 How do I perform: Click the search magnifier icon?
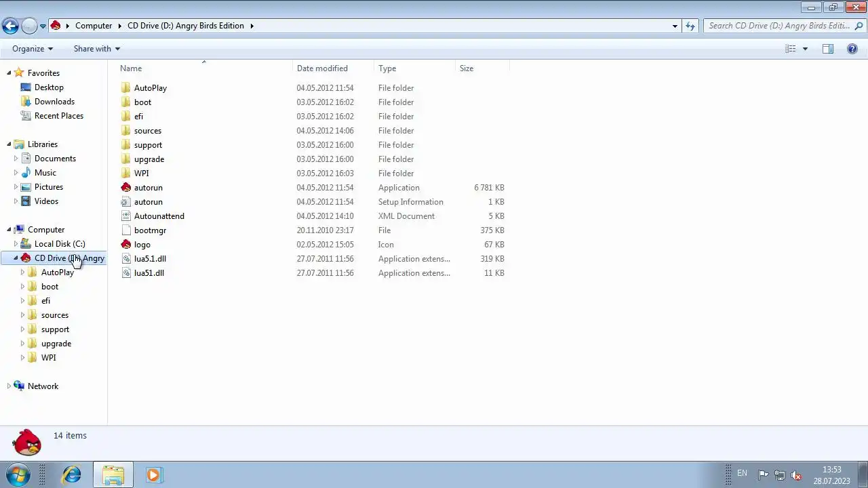point(859,26)
